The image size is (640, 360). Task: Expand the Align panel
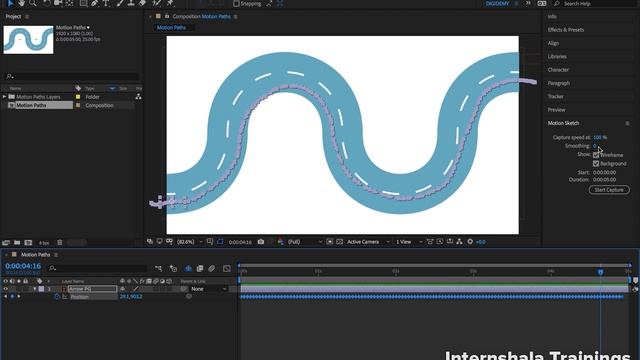coord(553,43)
